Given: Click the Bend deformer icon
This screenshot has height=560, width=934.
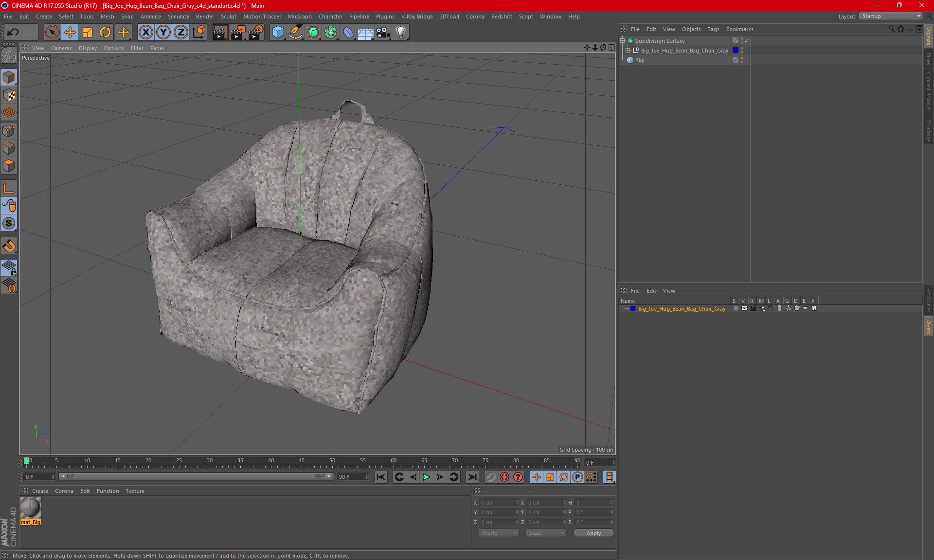Looking at the screenshot, I should [x=348, y=33].
